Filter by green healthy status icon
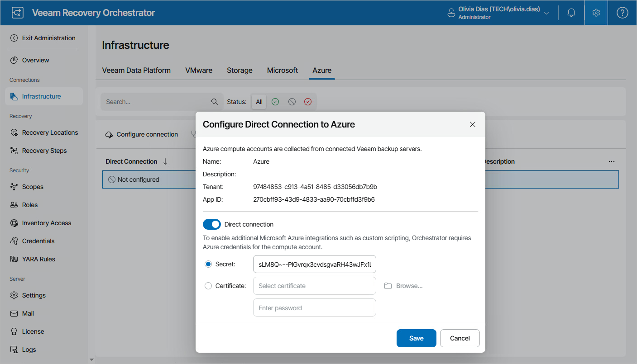Viewport: 637px width, 364px height. click(x=275, y=102)
